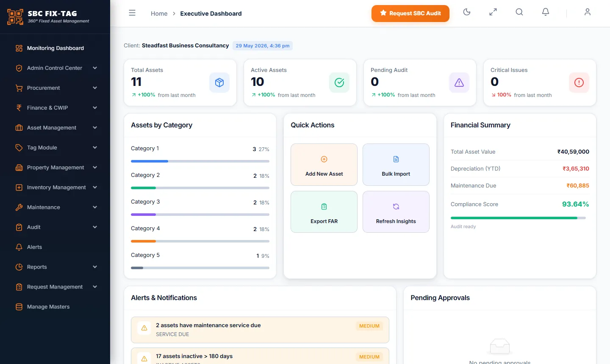Expand the Inventory Management chevron
The width and height of the screenshot is (610, 364).
[x=95, y=188]
